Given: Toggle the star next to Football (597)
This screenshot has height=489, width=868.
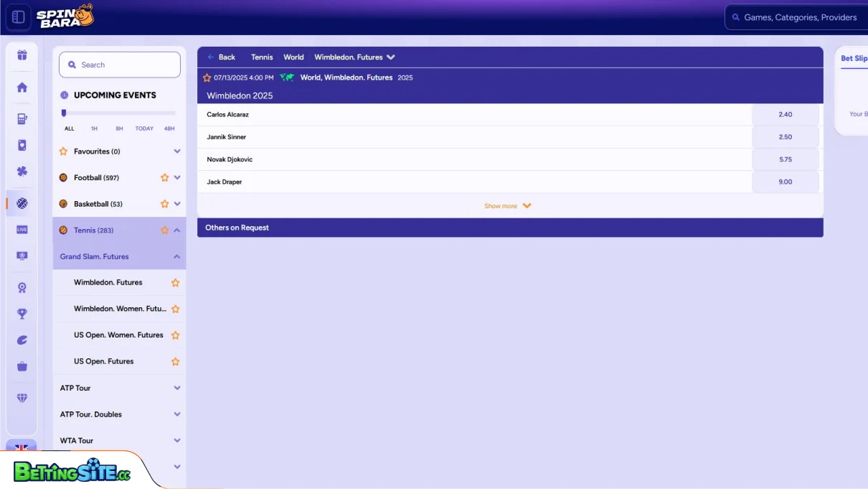Looking at the screenshot, I should (x=164, y=177).
